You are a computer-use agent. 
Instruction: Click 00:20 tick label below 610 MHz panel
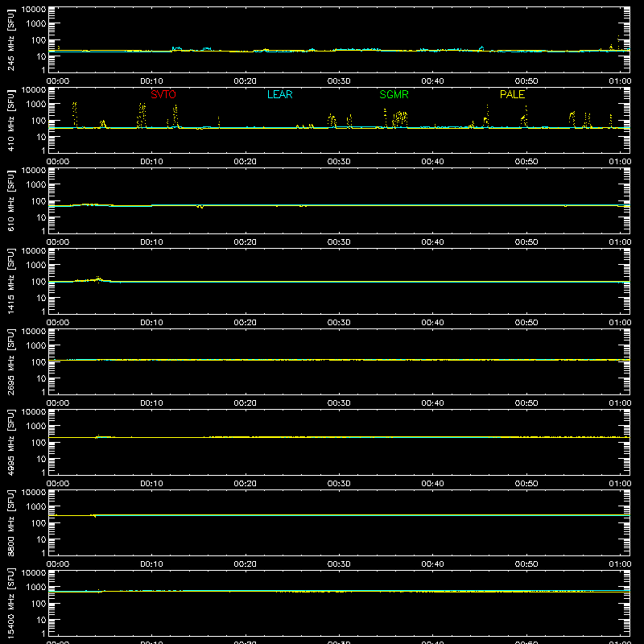click(246, 242)
